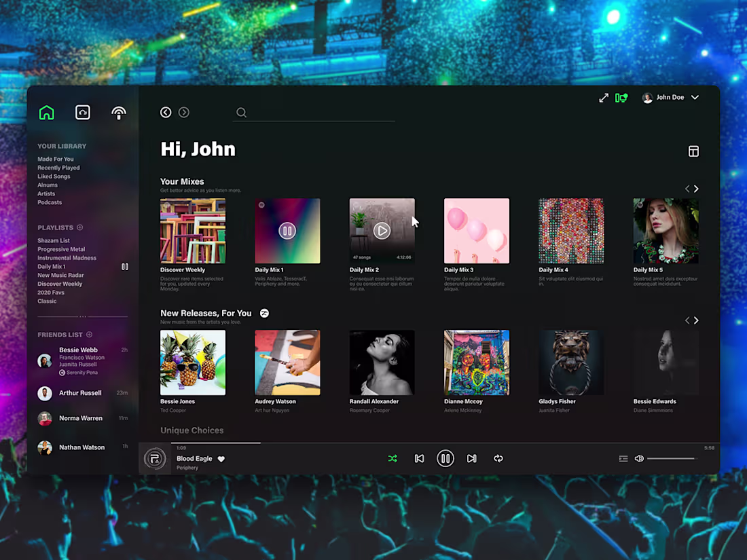747x560 pixels.
Task: Play Daily Mix 2 with its play button
Action: pyautogui.click(x=382, y=230)
